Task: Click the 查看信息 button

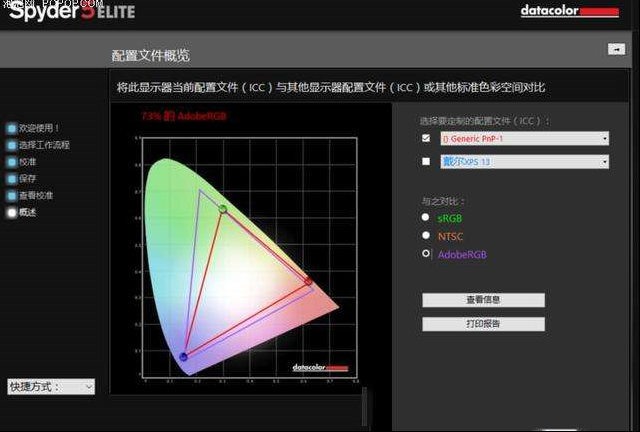Action: [x=483, y=300]
